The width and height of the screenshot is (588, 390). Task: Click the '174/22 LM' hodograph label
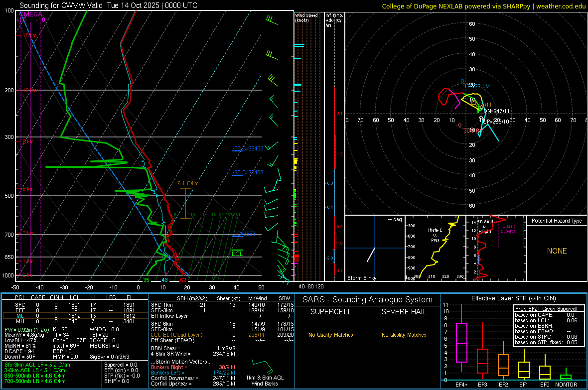(477, 86)
